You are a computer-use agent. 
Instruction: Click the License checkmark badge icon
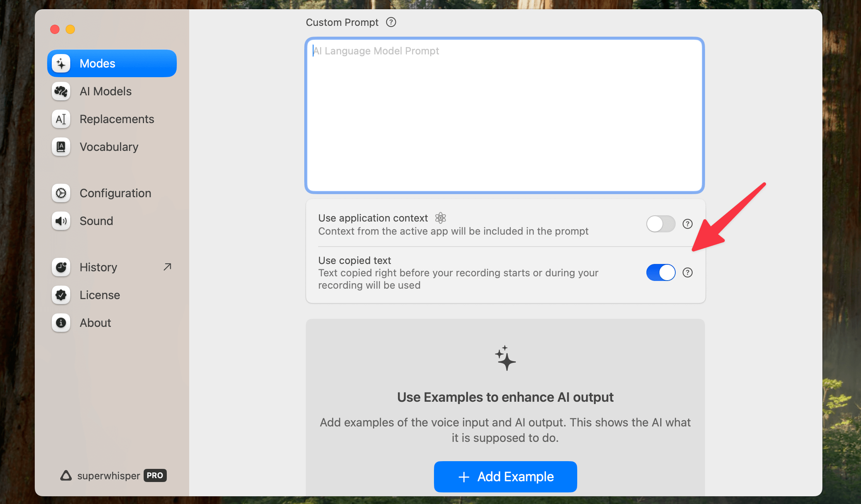tap(61, 295)
